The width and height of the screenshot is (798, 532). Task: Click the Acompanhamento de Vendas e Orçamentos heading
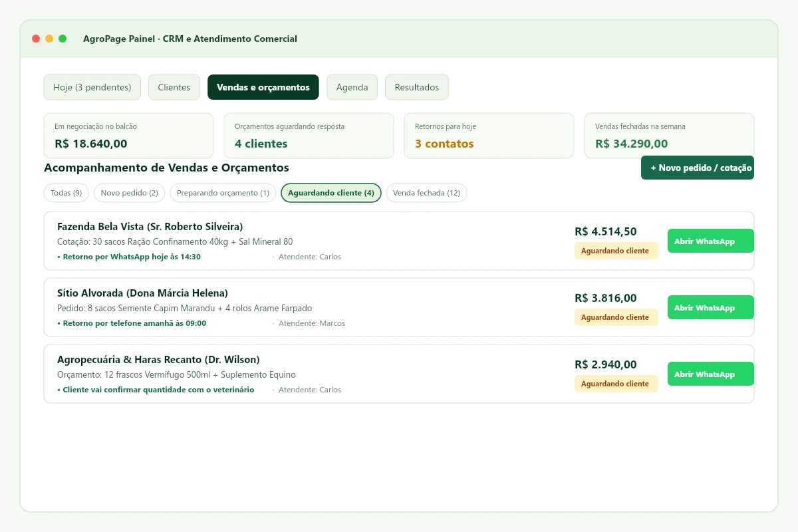[x=166, y=168]
